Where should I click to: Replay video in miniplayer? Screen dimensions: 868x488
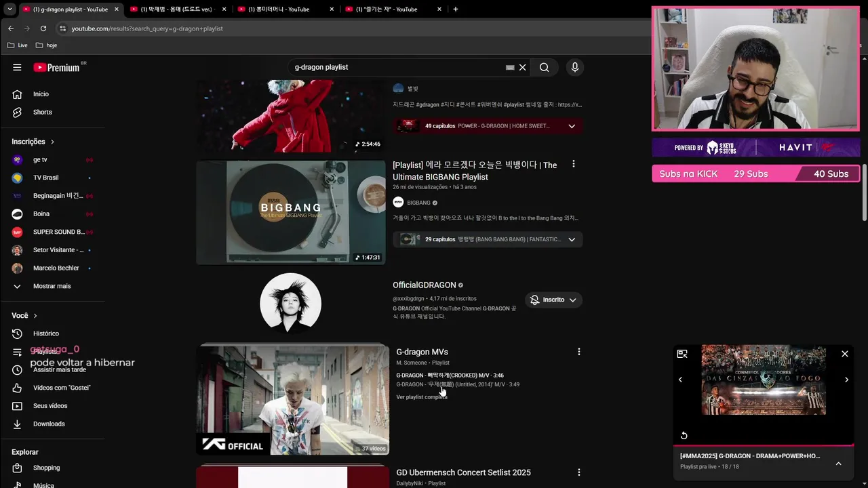click(684, 435)
